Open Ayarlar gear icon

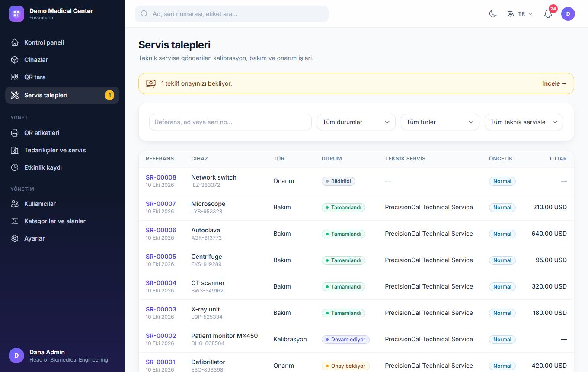click(x=15, y=238)
